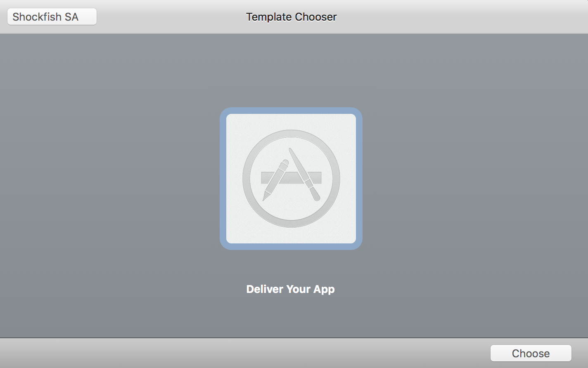Screen dimensions: 588x368
Task: Click the ruler bar in the App Store icon
Action: coord(291,178)
